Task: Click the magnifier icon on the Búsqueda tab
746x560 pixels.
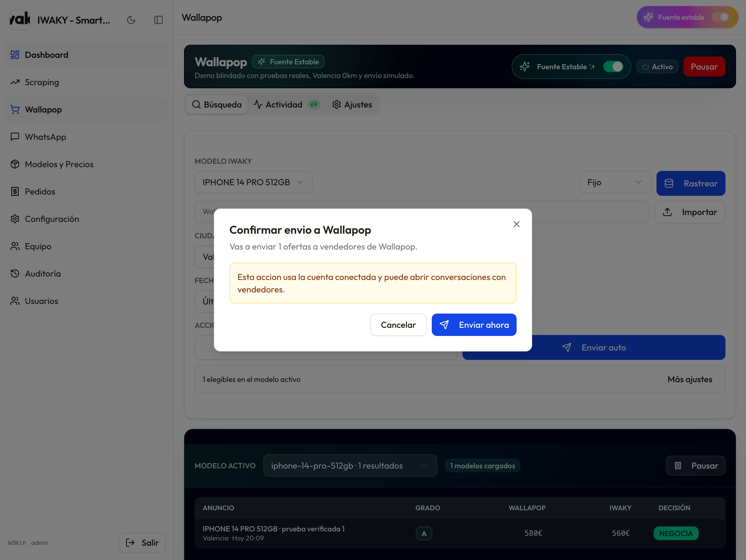Action: [x=196, y=104]
